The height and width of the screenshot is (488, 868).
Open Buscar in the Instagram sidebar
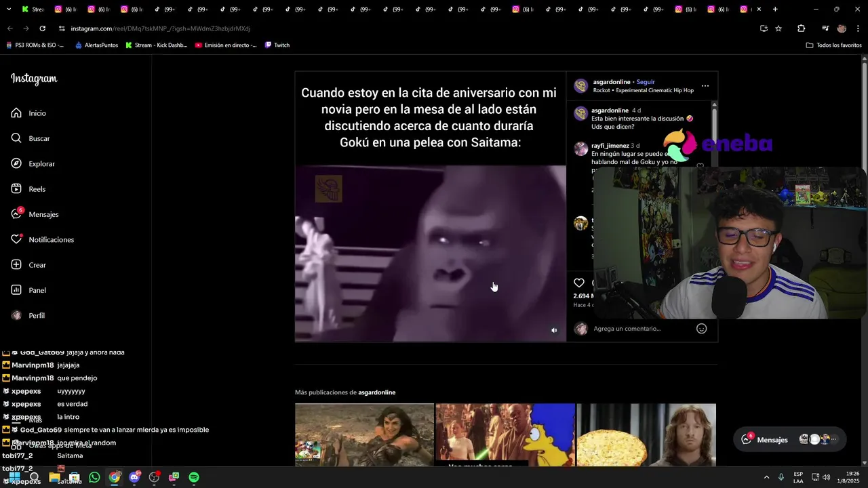(31, 138)
